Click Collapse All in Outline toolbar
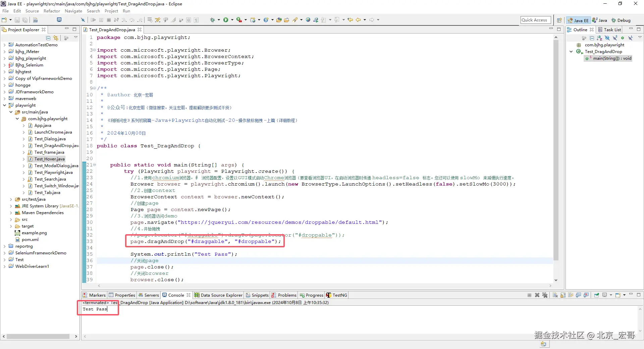 point(592,38)
